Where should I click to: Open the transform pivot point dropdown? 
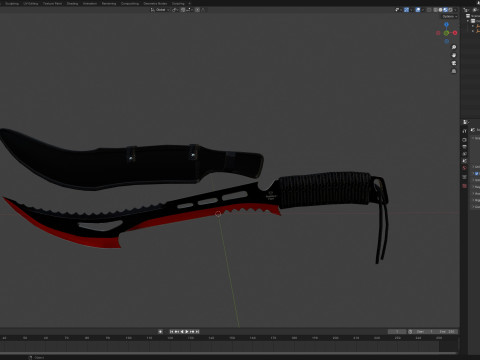pos(175,10)
